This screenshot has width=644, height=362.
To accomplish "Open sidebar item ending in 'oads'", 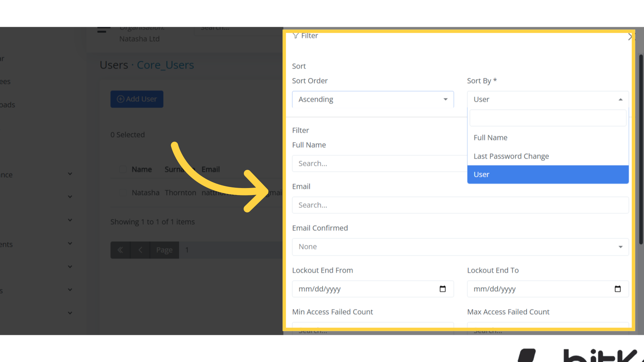I will tap(7, 105).
